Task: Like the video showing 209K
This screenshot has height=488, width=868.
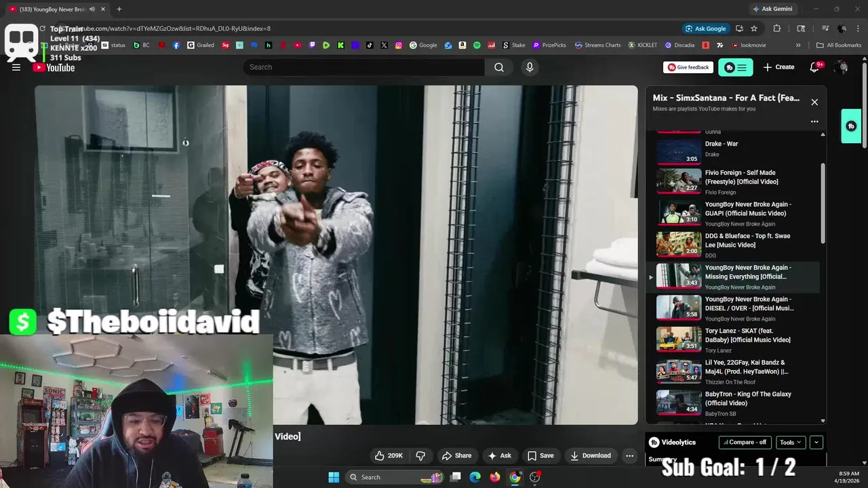Action: click(x=389, y=455)
